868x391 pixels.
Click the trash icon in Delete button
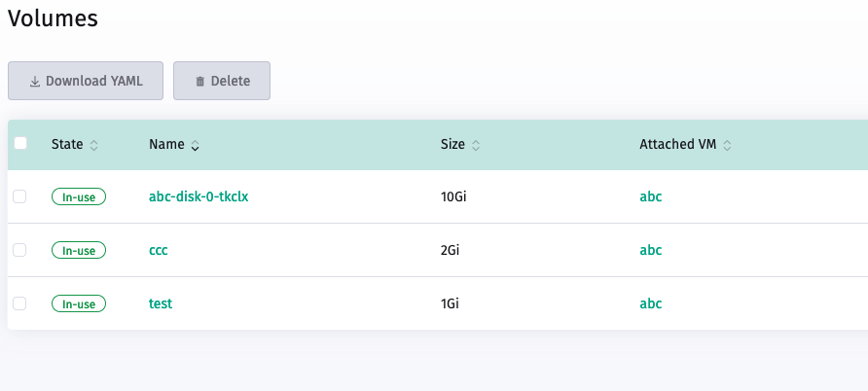pos(200,82)
